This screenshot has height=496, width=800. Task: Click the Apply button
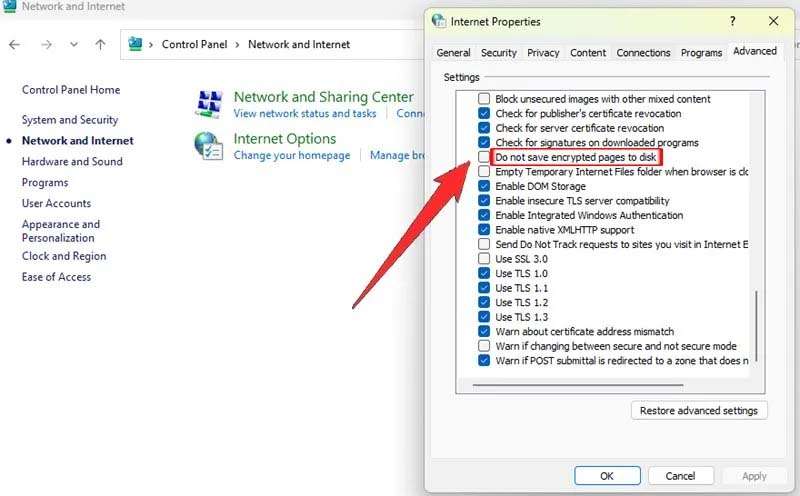[754, 476]
